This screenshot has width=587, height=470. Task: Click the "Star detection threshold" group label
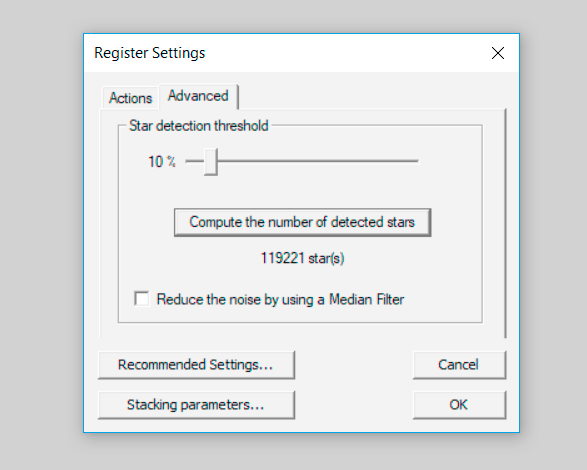tap(199, 125)
